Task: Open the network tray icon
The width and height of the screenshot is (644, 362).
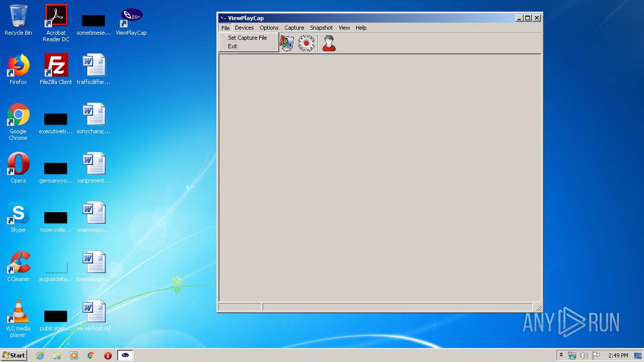Action: point(572,355)
